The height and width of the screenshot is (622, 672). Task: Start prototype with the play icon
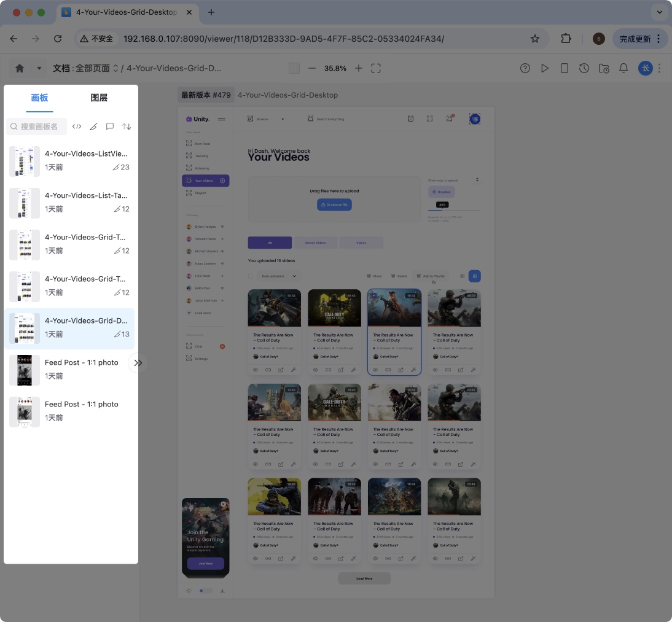(x=545, y=68)
